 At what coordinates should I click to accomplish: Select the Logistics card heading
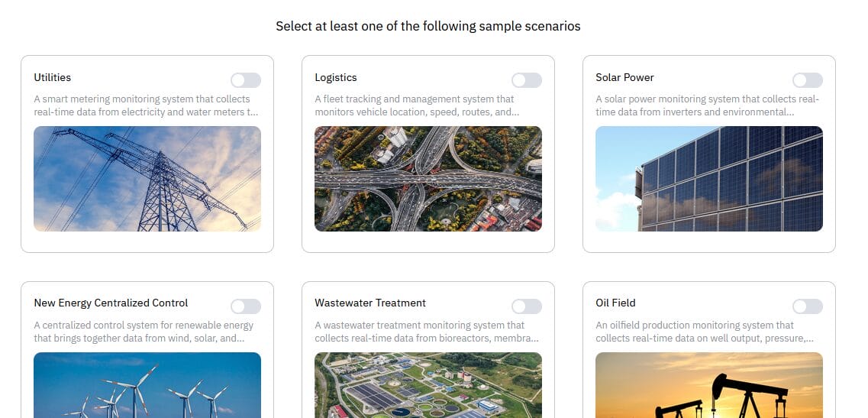coord(336,78)
